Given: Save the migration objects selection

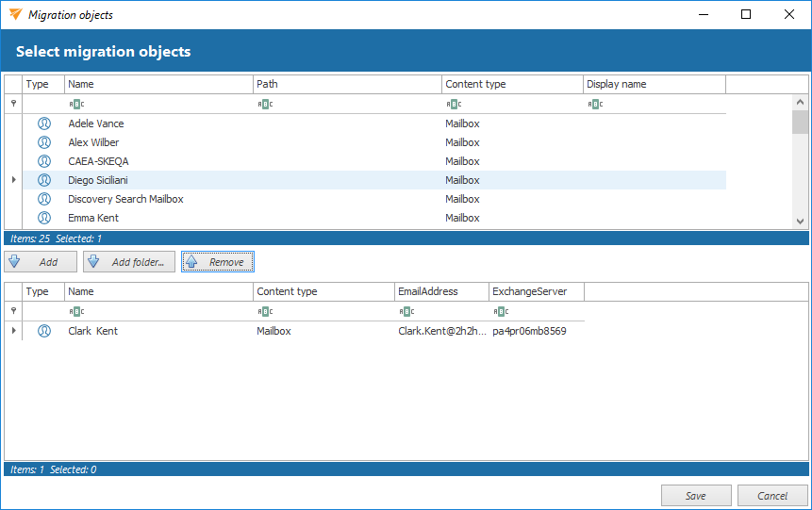Looking at the screenshot, I should pyautogui.click(x=696, y=496).
